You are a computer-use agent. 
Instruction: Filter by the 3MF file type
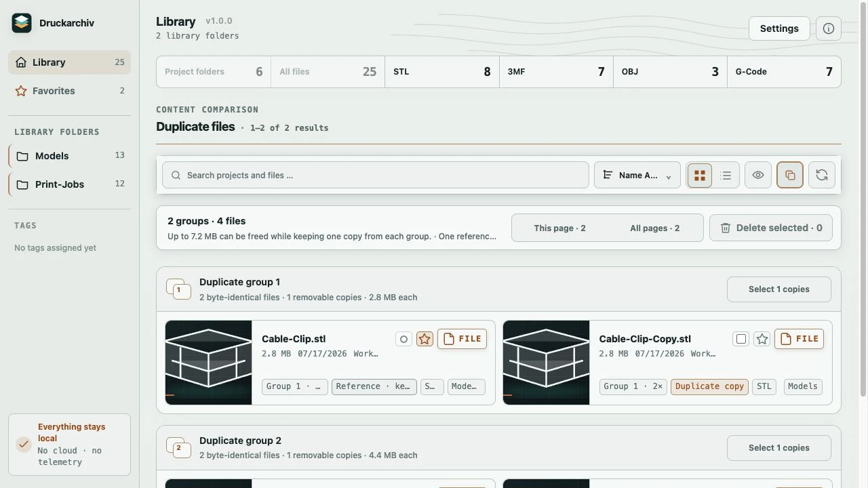point(556,72)
